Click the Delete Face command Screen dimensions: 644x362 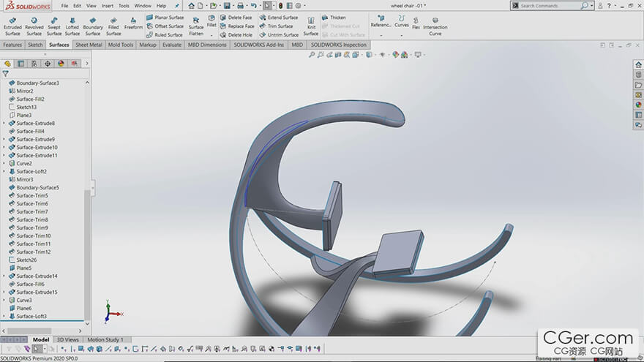click(x=236, y=18)
